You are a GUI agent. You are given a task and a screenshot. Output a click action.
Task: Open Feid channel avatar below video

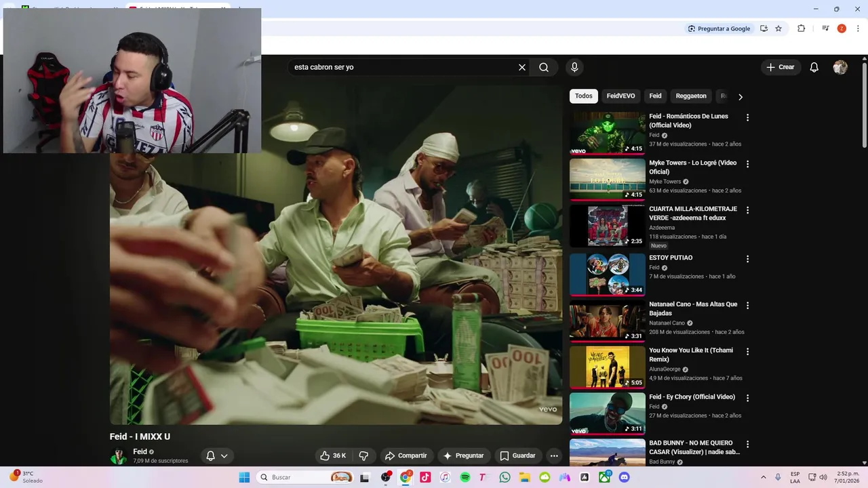119,456
